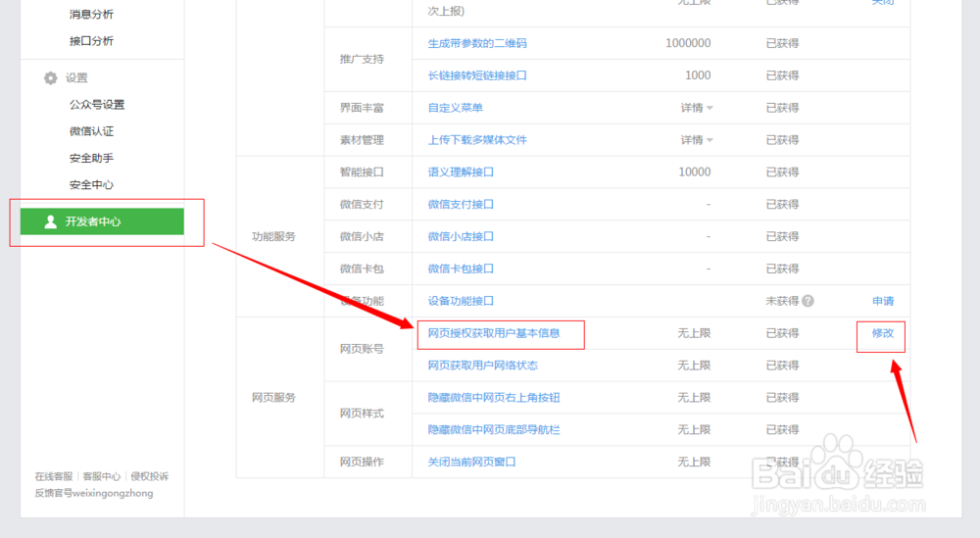Open the 生成带参数的二维码 link
The height and width of the screenshot is (538, 980).
477,43
